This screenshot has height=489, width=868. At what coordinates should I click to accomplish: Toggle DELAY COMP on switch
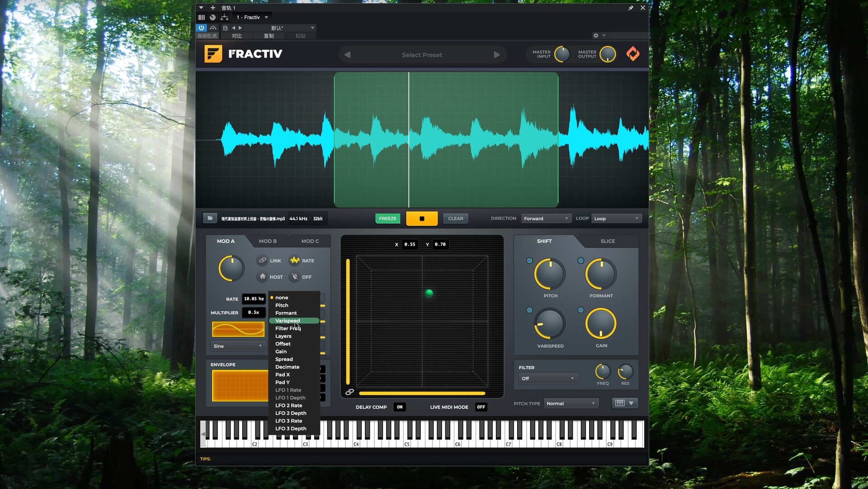[x=400, y=407]
